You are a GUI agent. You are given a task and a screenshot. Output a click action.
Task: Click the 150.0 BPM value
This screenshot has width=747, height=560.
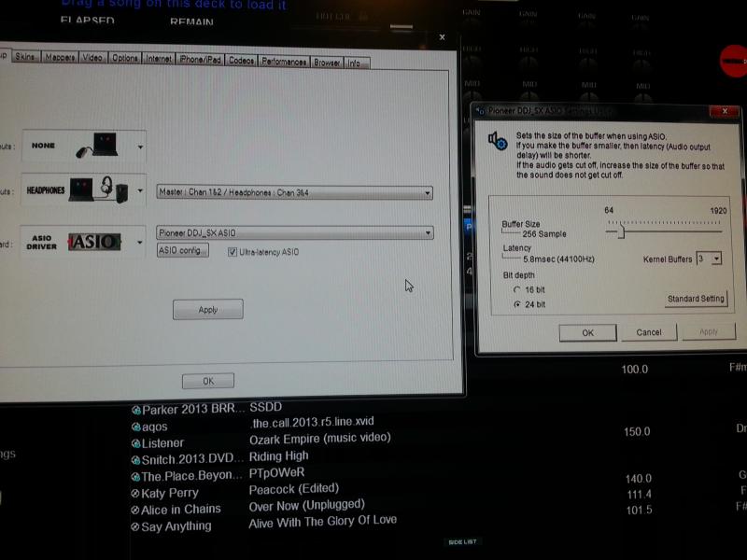coord(637,431)
